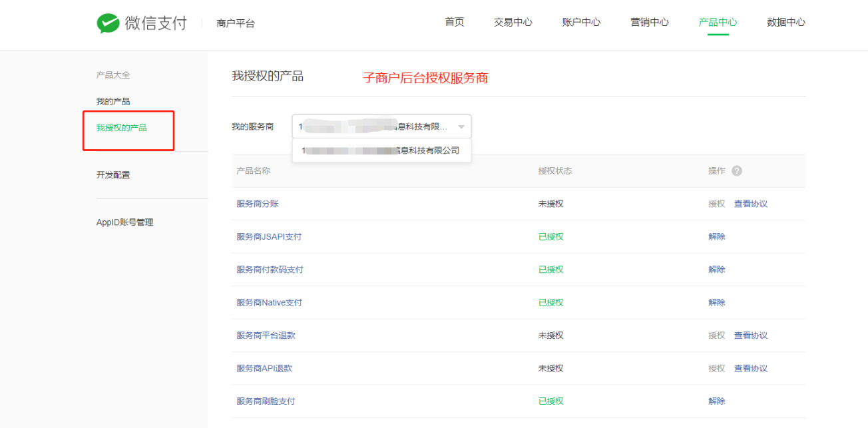Open the 数据中心 tab
The image size is (868, 428).
(x=785, y=22)
